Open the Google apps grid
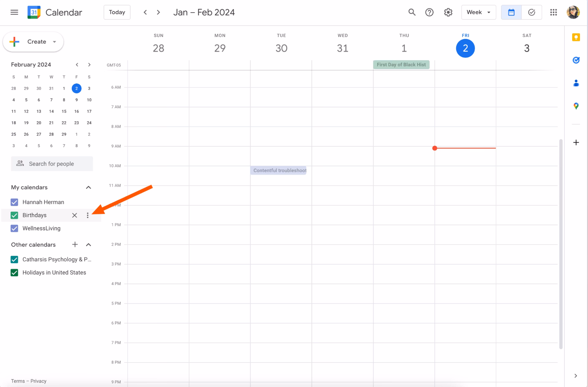The image size is (588, 387). (553, 12)
